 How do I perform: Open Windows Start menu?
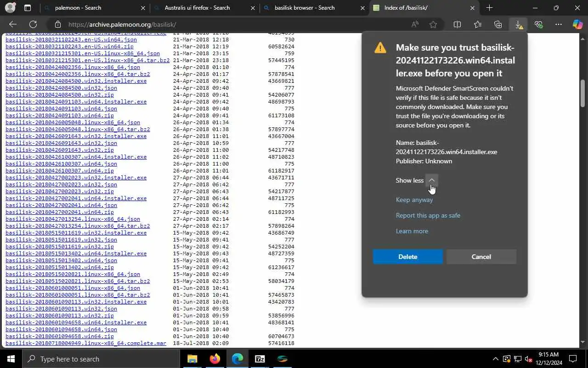click(x=11, y=359)
